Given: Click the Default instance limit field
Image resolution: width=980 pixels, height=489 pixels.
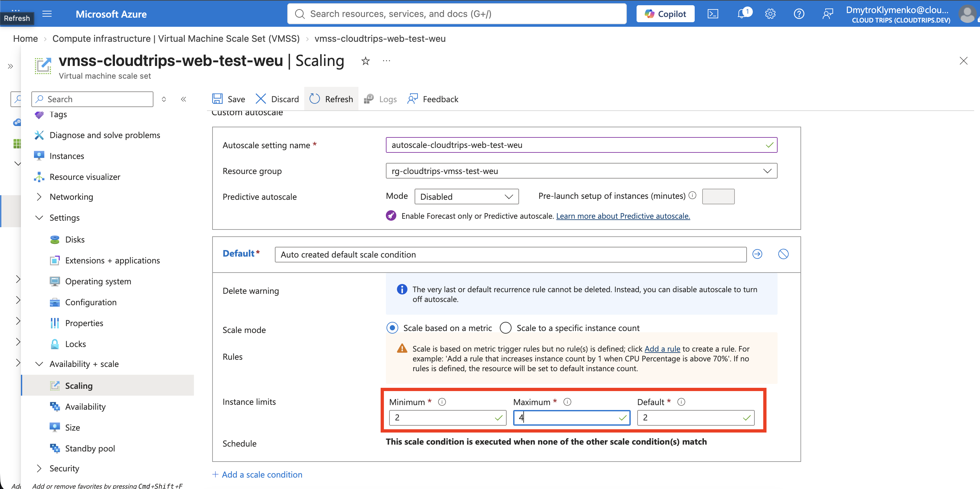Looking at the screenshot, I should pos(695,418).
